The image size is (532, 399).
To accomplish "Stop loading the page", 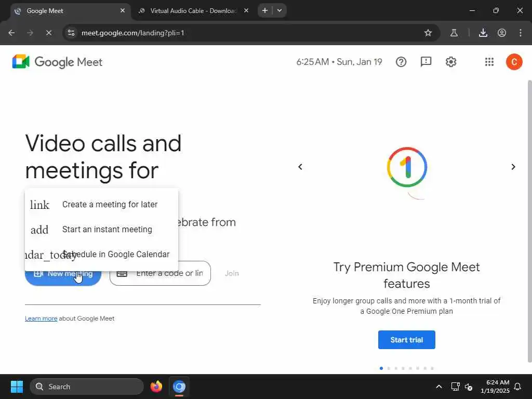I will tap(48, 33).
